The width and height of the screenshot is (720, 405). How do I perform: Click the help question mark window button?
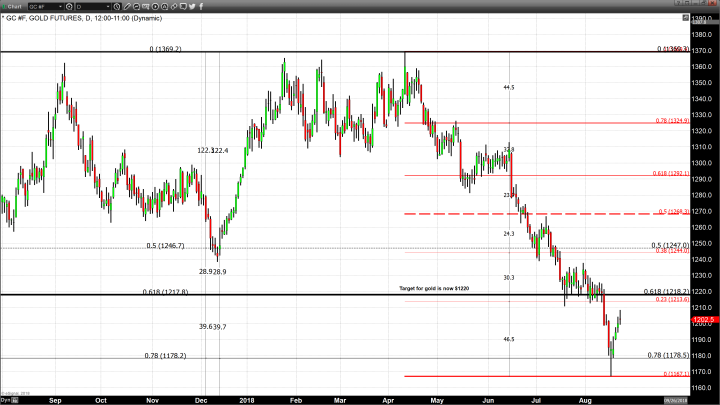pyautogui.click(x=677, y=4)
